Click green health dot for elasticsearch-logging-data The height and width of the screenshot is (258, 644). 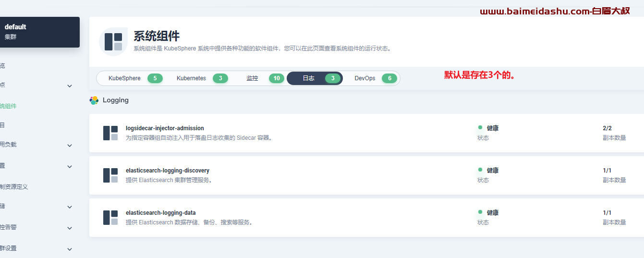point(480,212)
